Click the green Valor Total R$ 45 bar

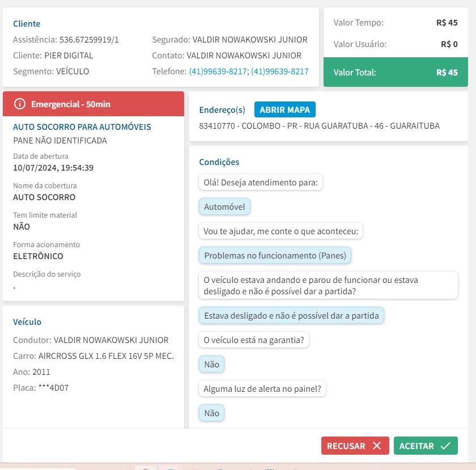396,72
